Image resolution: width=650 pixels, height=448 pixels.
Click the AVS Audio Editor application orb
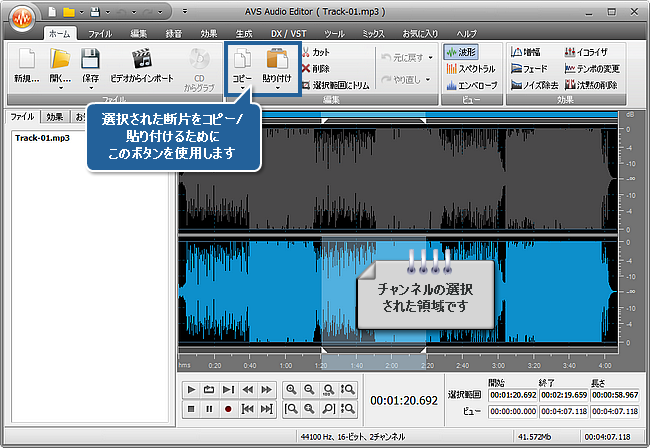[22, 18]
